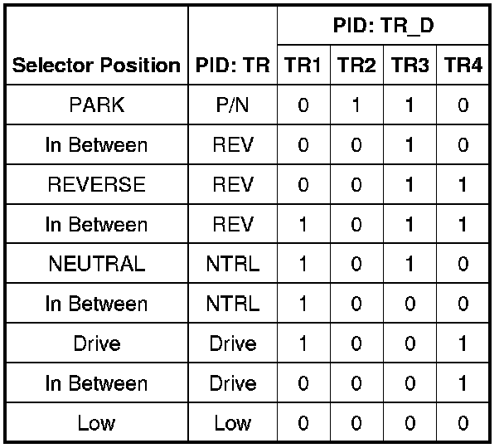Select the P/N cell in PID: TR column

[x=233, y=105]
